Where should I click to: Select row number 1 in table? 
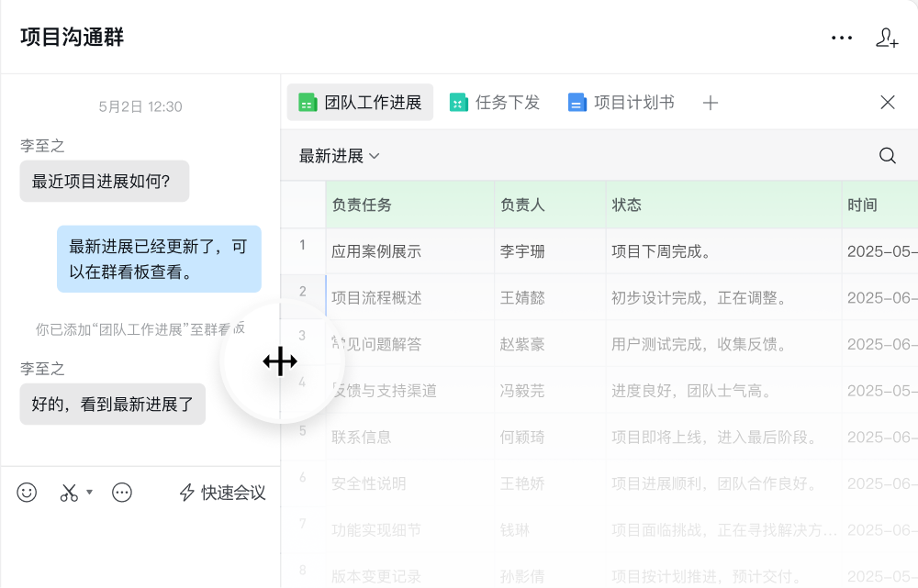click(x=302, y=245)
